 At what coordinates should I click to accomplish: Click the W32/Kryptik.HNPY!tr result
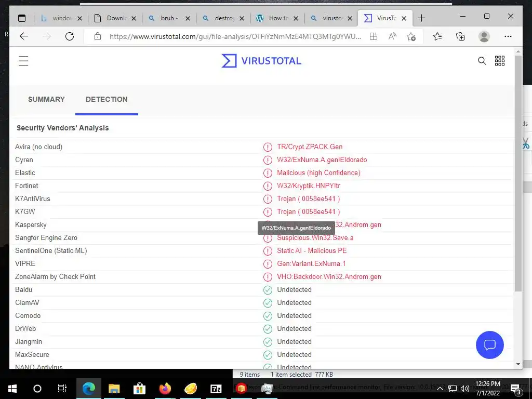pos(309,186)
